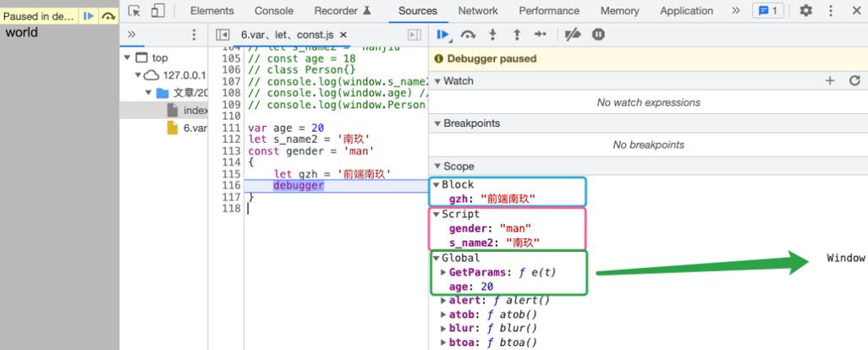
Task: Open the Network tab
Action: click(478, 10)
